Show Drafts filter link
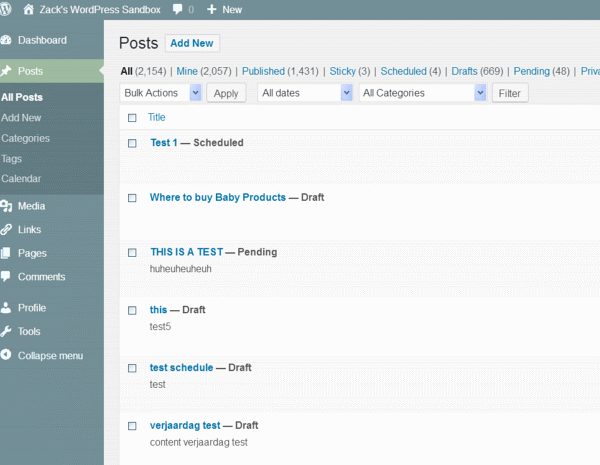 point(464,72)
